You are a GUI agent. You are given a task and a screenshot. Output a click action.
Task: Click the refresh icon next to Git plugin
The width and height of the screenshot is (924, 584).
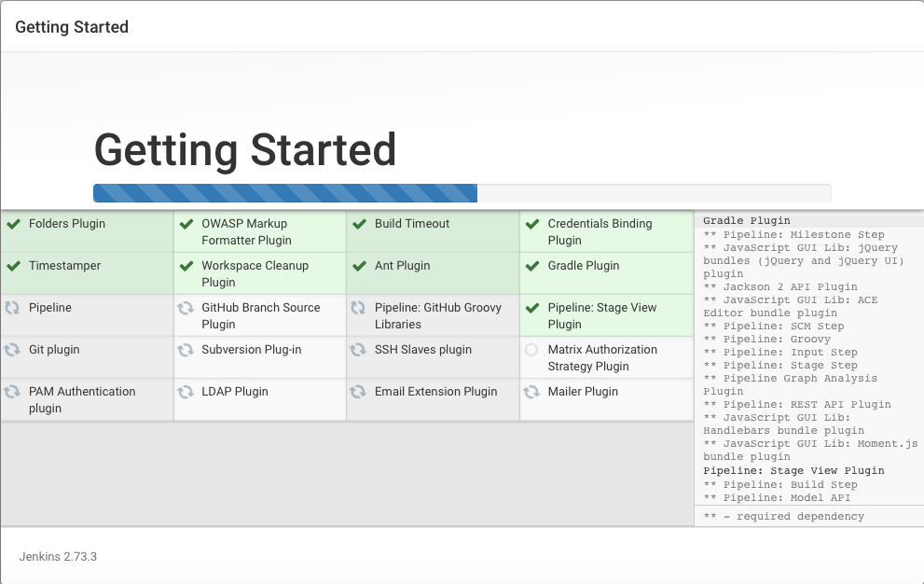(x=13, y=350)
